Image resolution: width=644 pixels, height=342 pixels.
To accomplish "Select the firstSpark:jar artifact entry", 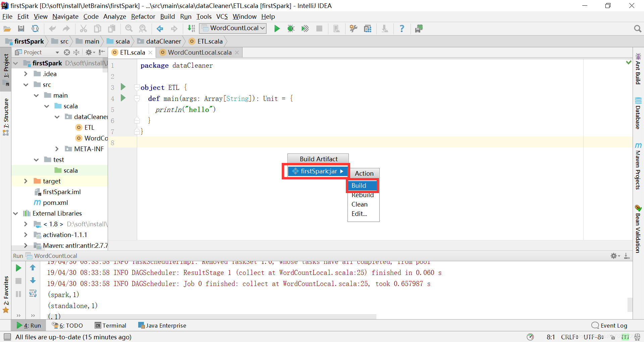I will [318, 171].
